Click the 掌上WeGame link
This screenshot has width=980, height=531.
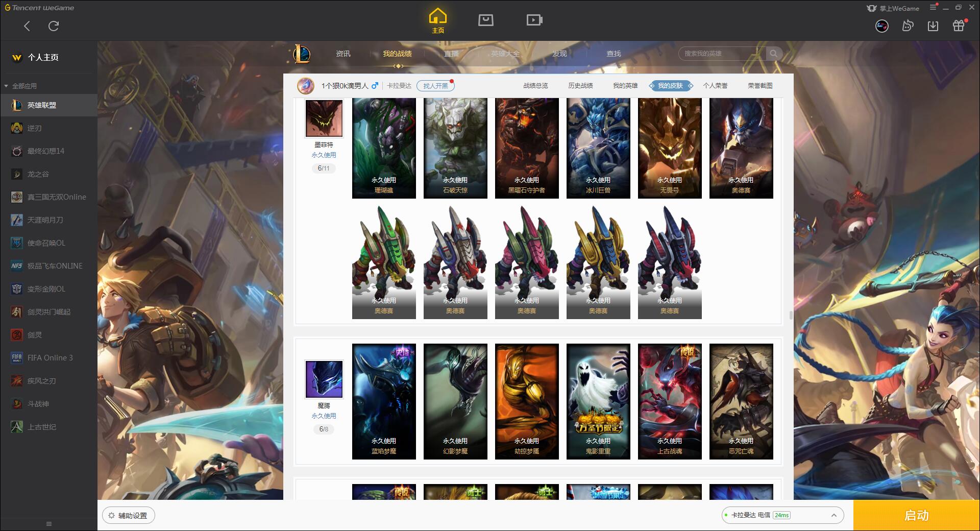click(893, 8)
